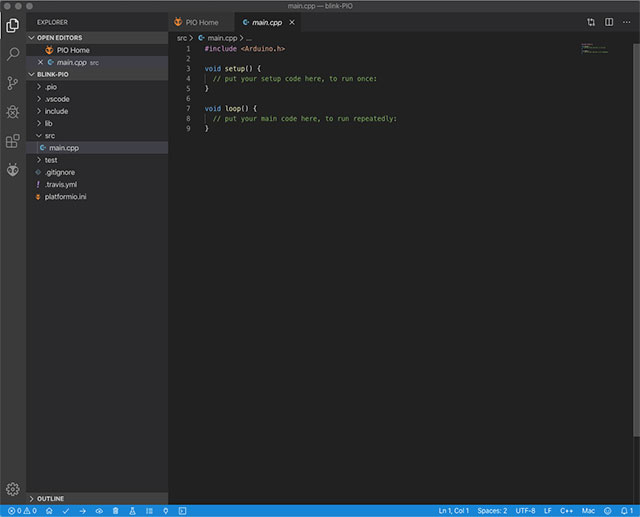Open PlatformIO alien icon in activity bar

(13, 170)
